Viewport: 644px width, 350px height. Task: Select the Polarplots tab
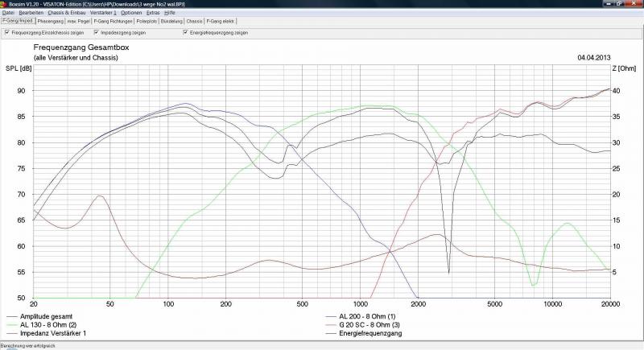(146, 21)
